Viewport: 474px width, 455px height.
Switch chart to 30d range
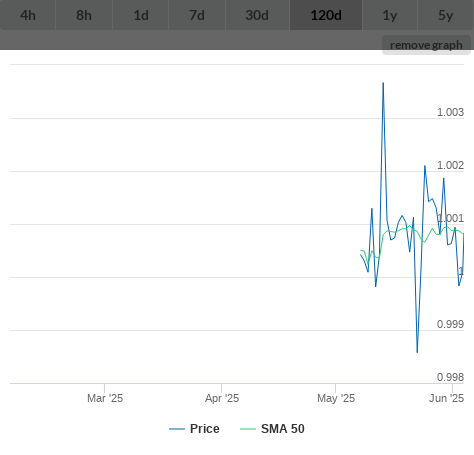257,15
